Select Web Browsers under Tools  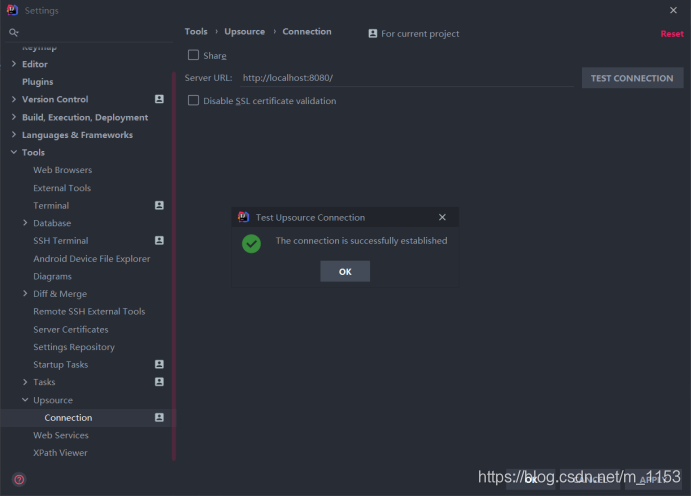(x=63, y=170)
